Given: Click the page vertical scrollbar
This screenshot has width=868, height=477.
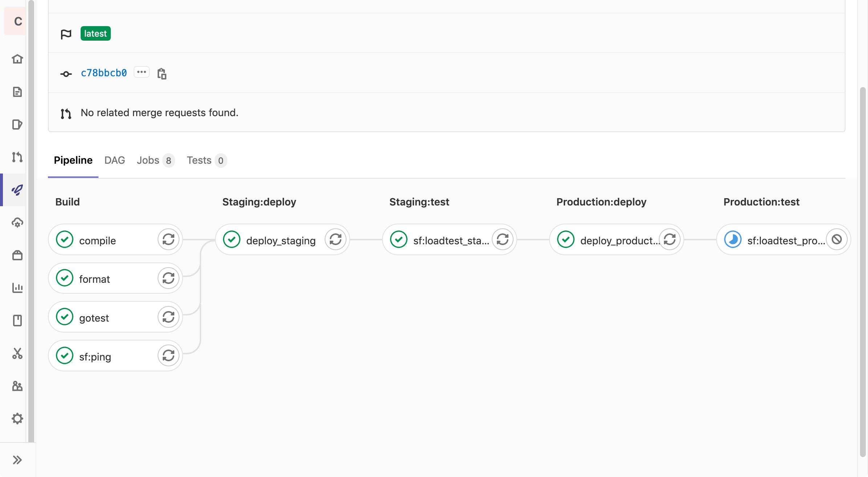Looking at the screenshot, I should 863,272.
